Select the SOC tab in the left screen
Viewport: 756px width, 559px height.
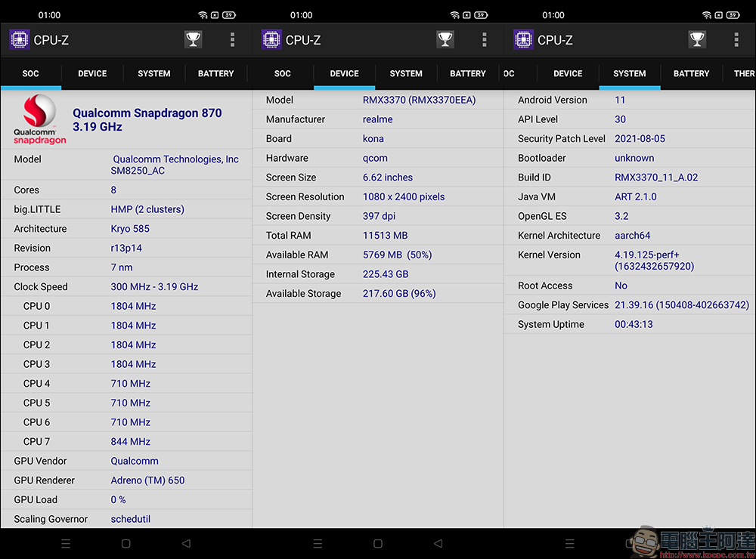click(x=30, y=73)
